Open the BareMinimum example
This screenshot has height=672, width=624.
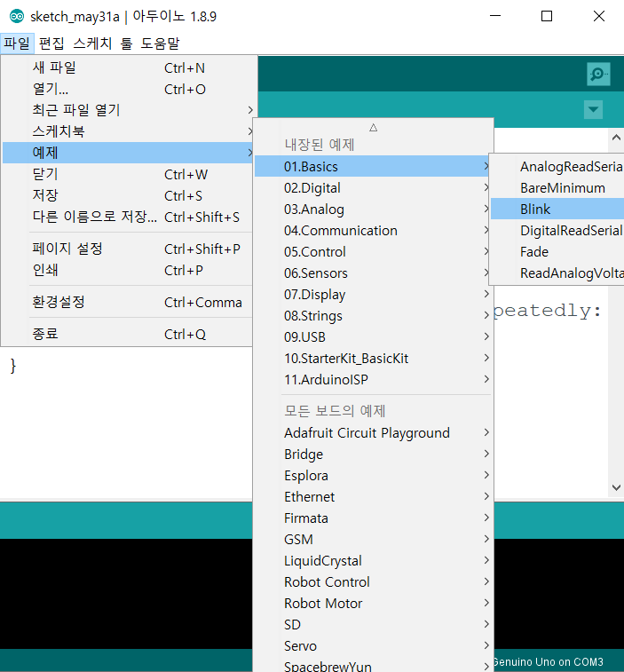click(557, 187)
